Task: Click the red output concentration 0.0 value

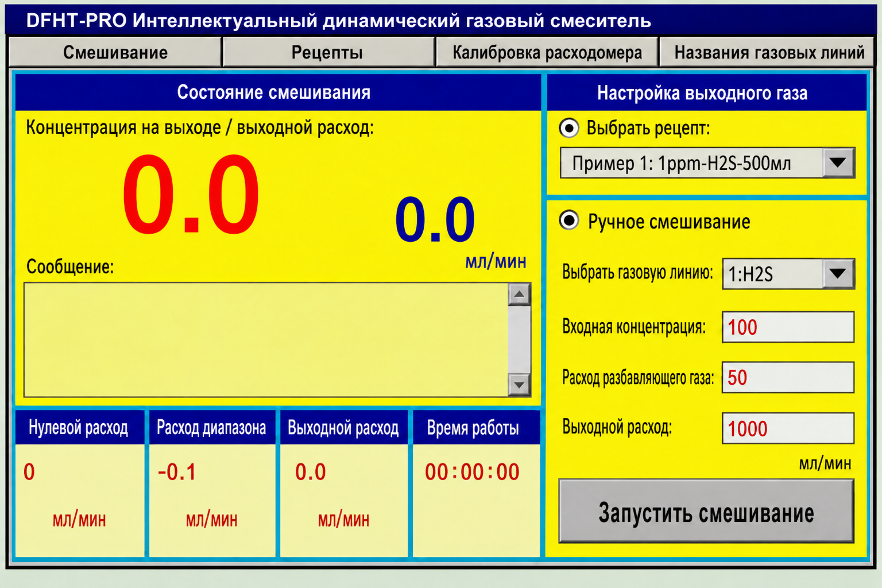Action: (191, 195)
